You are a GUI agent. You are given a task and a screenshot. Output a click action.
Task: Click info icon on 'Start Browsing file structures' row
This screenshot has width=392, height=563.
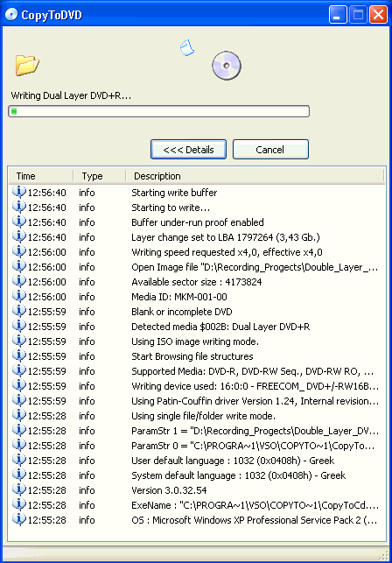point(19,356)
